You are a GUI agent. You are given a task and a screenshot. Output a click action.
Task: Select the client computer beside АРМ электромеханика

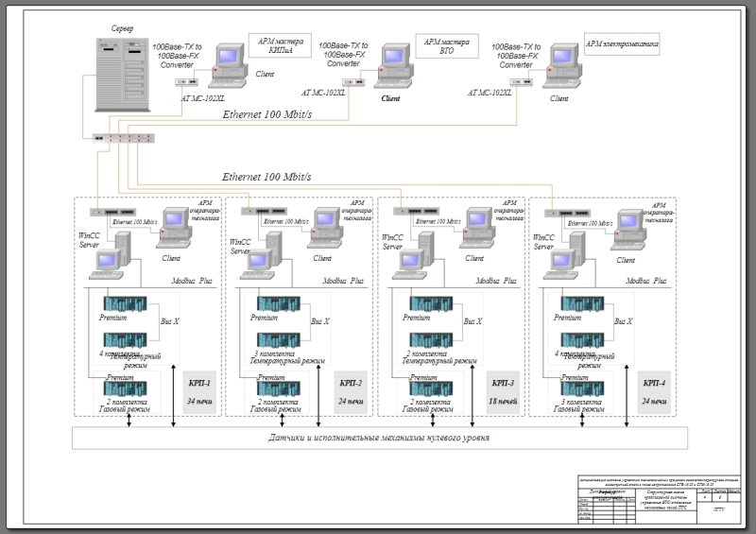click(x=562, y=65)
